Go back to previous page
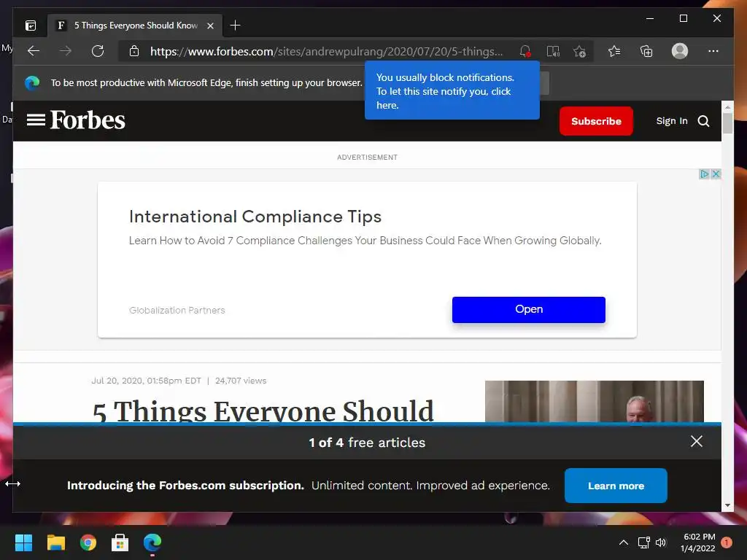The height and width of the screenshot is (560, 747). pyautogui.click(x=34, y=51)
